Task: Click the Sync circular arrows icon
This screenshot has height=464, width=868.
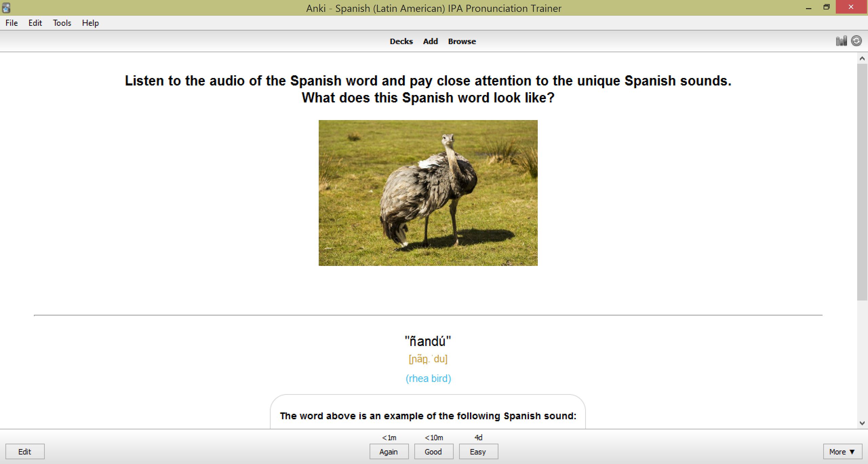Action: [856, 41]
